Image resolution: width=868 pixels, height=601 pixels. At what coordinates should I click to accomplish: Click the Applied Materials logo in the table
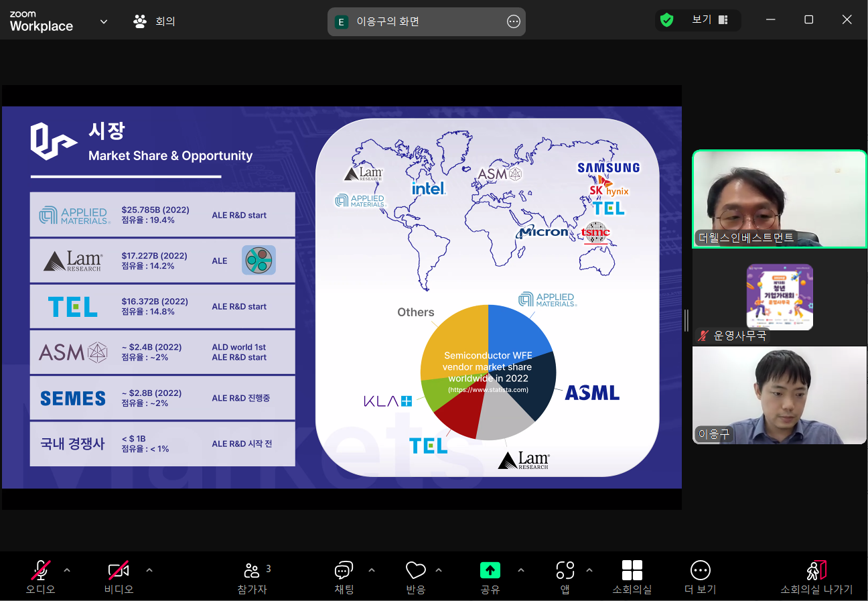(74, 216)
